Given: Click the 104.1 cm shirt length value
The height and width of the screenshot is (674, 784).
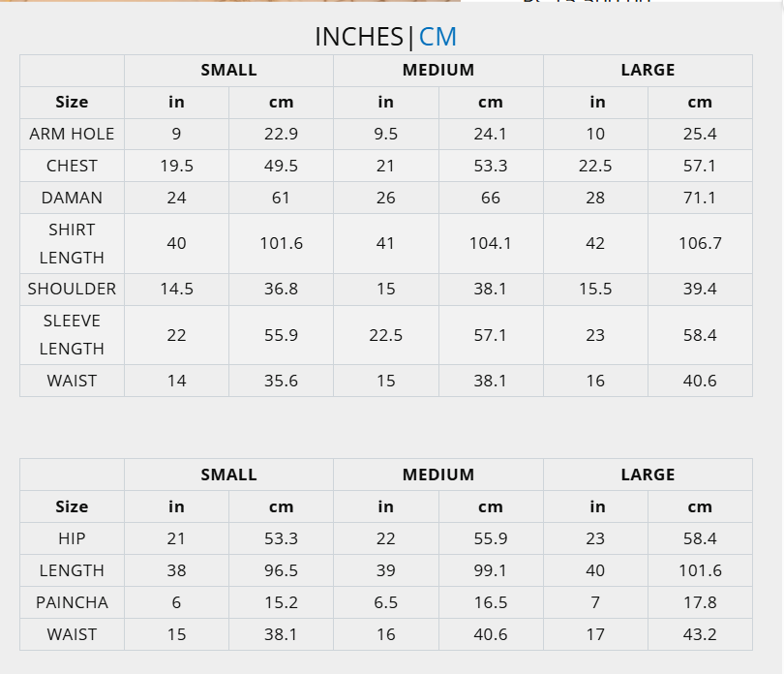Looking at the screenshot, I should pos(491,243).
